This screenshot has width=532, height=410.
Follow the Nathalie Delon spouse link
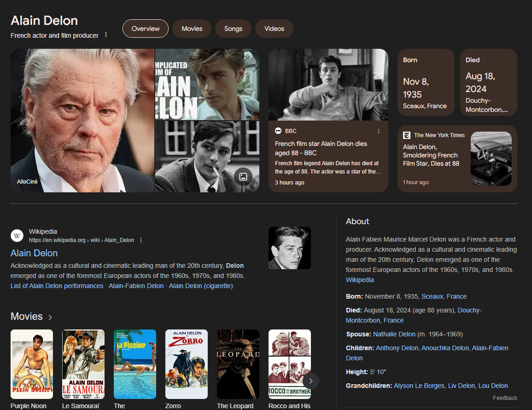[x=395, y=334]
